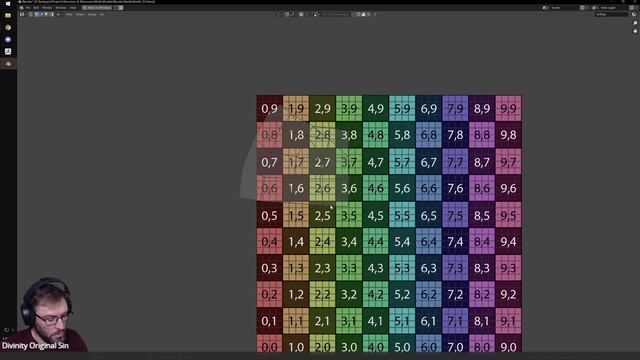640x360 pixels.
Task: Click the UV grid tile labeled 2,7
Action: (x=322, y=162)
